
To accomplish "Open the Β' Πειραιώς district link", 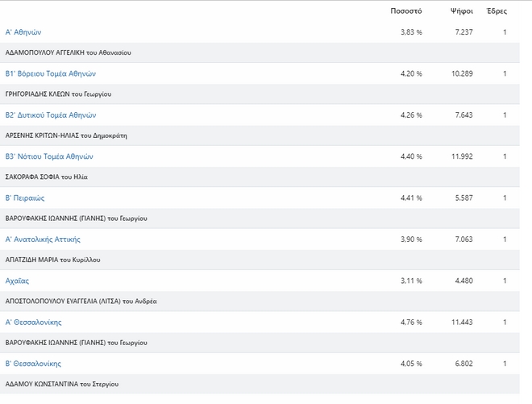I will tap(25, 198).
